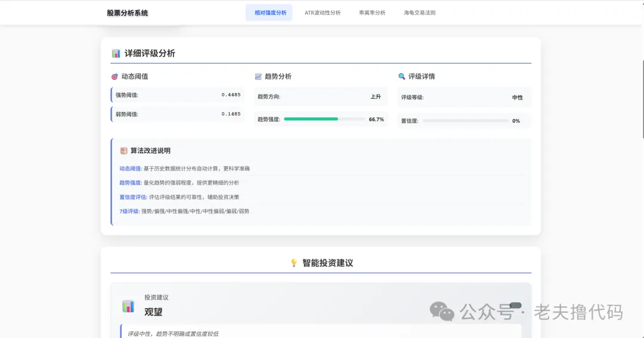This screenshot has height=338, width=644.
Task: Click the 趋势强度 value 66.7%
Action: click(376, 119)
